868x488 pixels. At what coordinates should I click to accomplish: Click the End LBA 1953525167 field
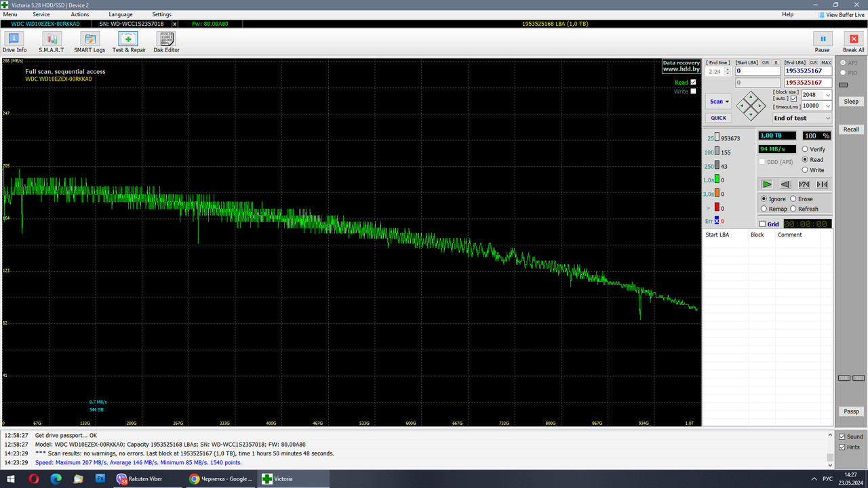click(808, 70)
